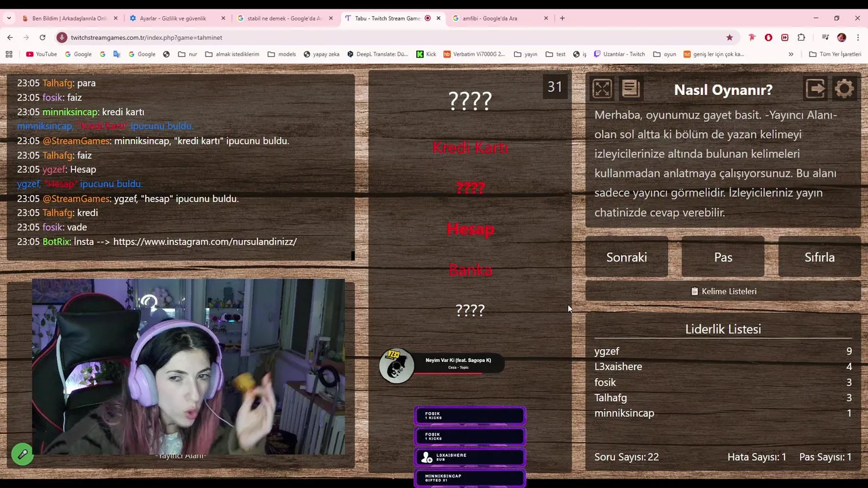Click the Nasıl Oynanır? heading

click(x=723, y=89)
